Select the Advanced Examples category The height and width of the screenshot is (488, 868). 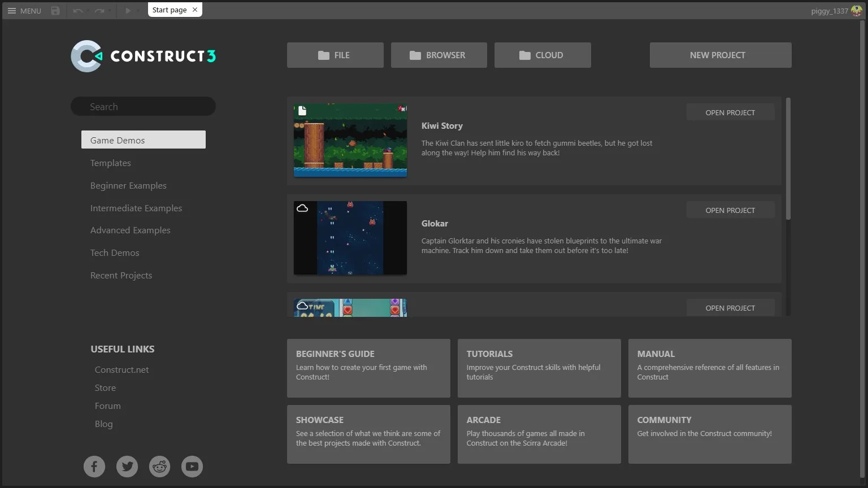point(144,230)
